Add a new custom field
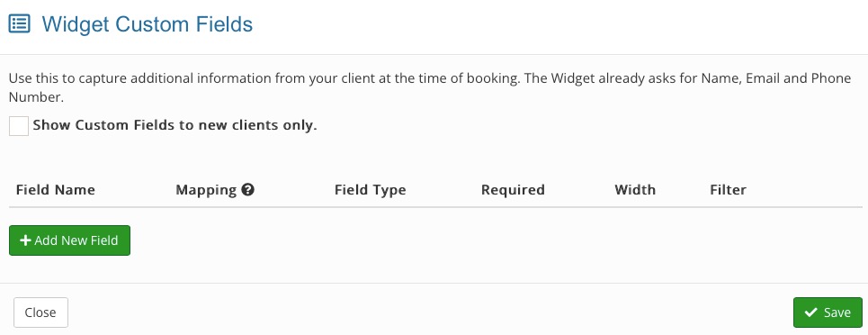868x335 pixels. [70, 240]
